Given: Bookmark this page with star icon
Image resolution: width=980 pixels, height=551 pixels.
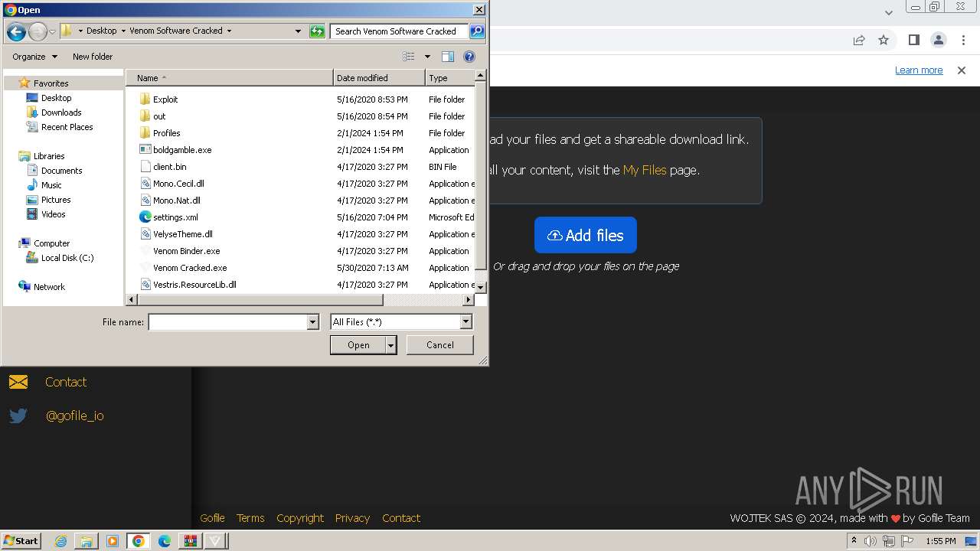Looking at the screenshot, I should (884, 40).
